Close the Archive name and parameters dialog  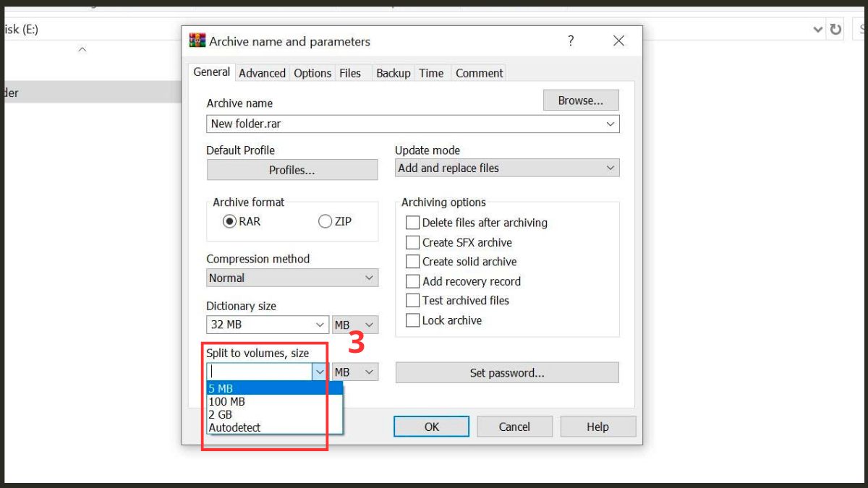click(x=618, y=41)
